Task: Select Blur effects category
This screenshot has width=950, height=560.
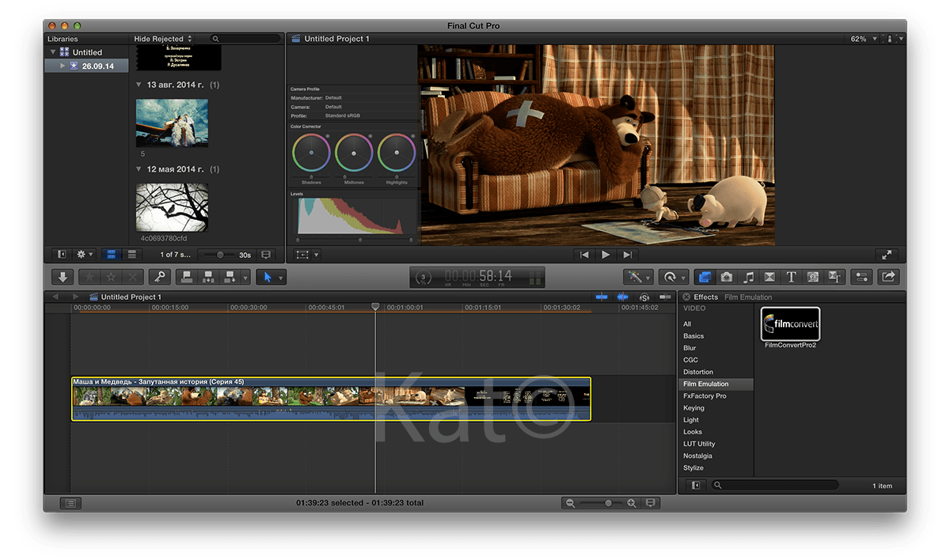Action: coord(690,348)
